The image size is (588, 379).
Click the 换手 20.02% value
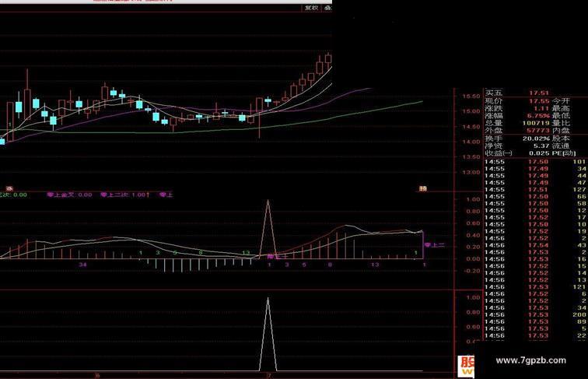click(x=536, y=139)
